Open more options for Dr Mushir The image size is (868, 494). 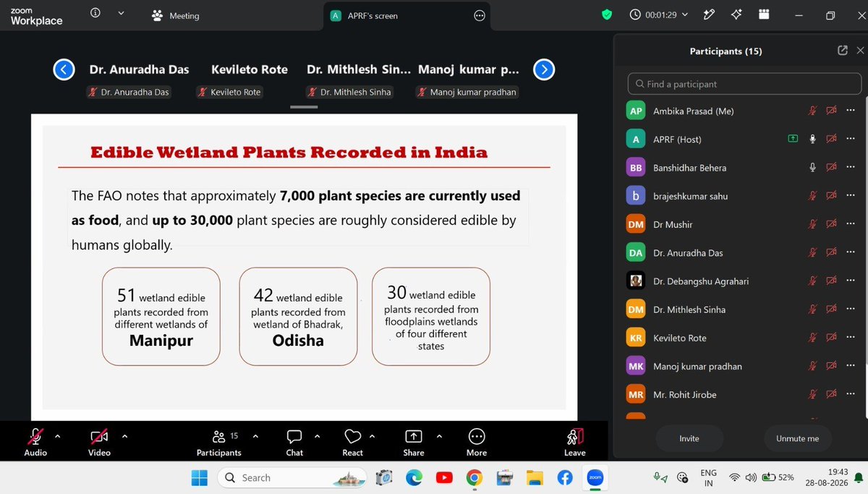point(851,224)
